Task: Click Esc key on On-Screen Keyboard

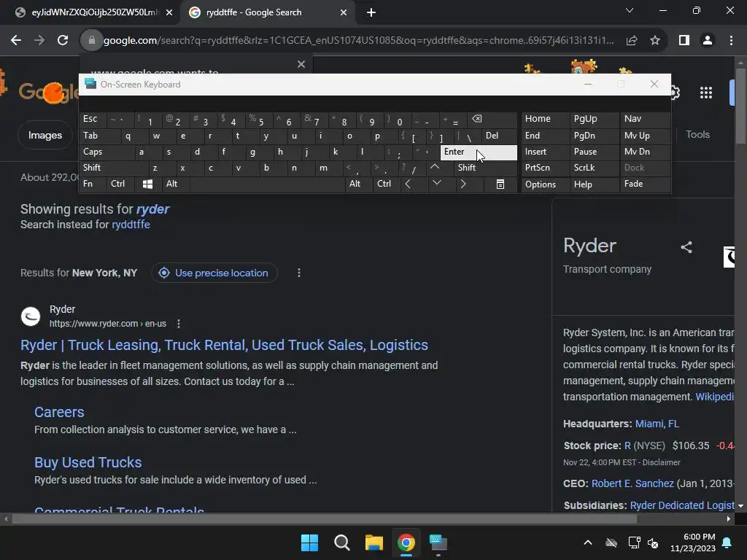Action: click(x=93, y=119)
